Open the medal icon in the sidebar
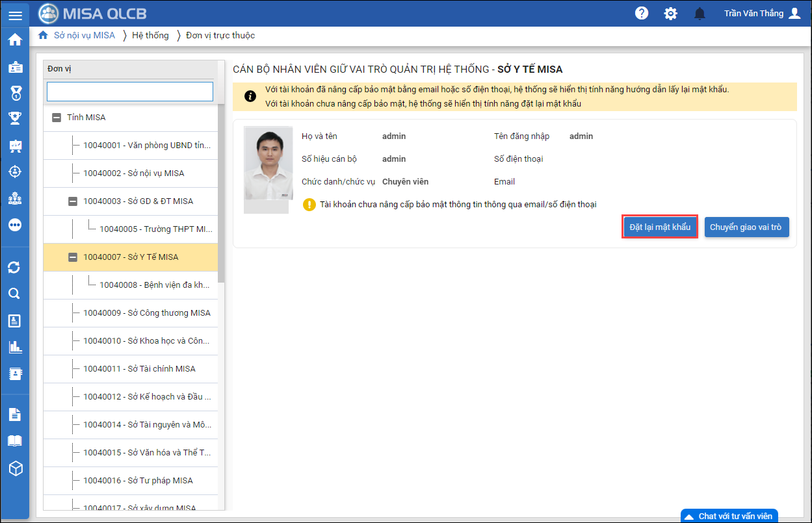The image size is (812, 523). 14,93
